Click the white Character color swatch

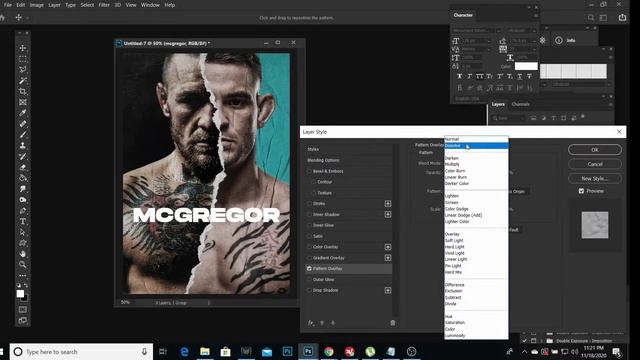pyautogui.click(x=526, y=66)
